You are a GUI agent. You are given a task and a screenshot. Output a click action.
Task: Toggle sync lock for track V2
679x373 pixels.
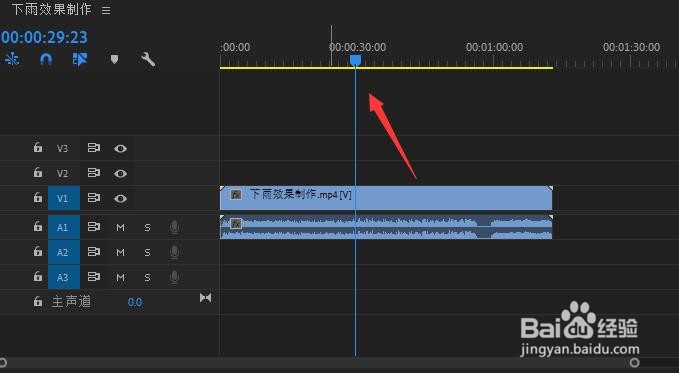[x=94, y=173]
